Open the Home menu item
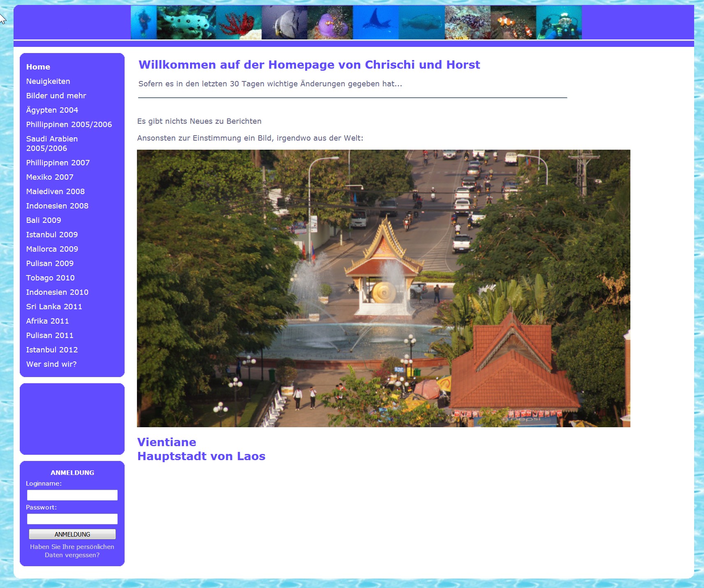Screen dimensions: 704x588 [x=38, y=67]
